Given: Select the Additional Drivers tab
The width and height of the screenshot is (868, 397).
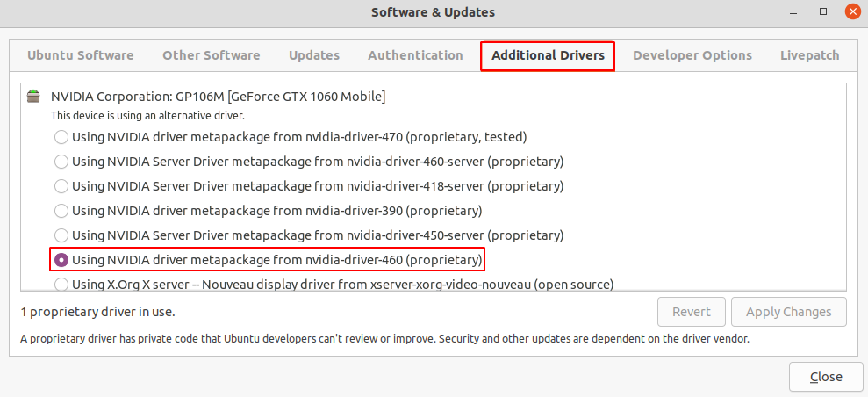Looking at the screenshot, I should 548,55.
